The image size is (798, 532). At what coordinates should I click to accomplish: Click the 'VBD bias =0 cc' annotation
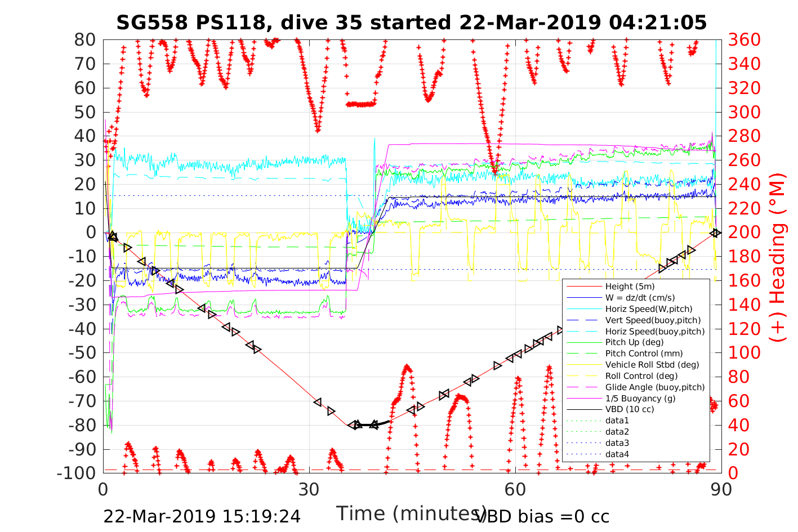(542, 516)
